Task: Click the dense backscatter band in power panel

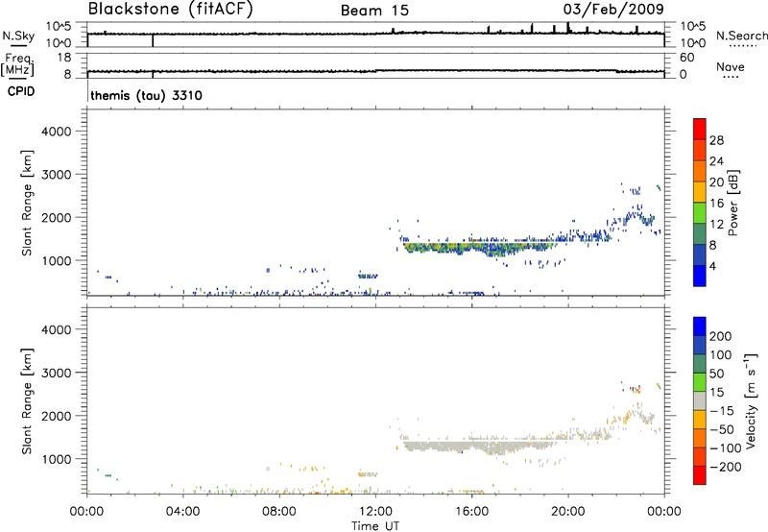Action: 477,247
